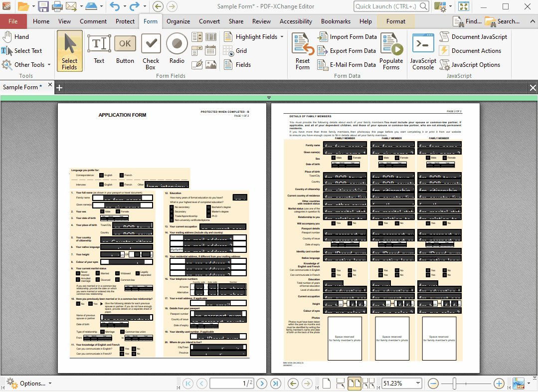Jump to the last page

(x=276, y=384)
